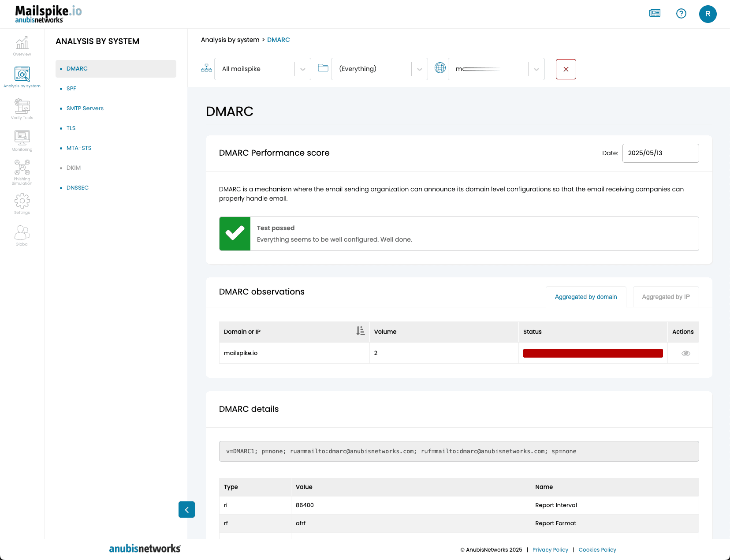Click the Report Interval name cell
The width and height of the screenshot is (730, 560).
click(x=615, y=505)
